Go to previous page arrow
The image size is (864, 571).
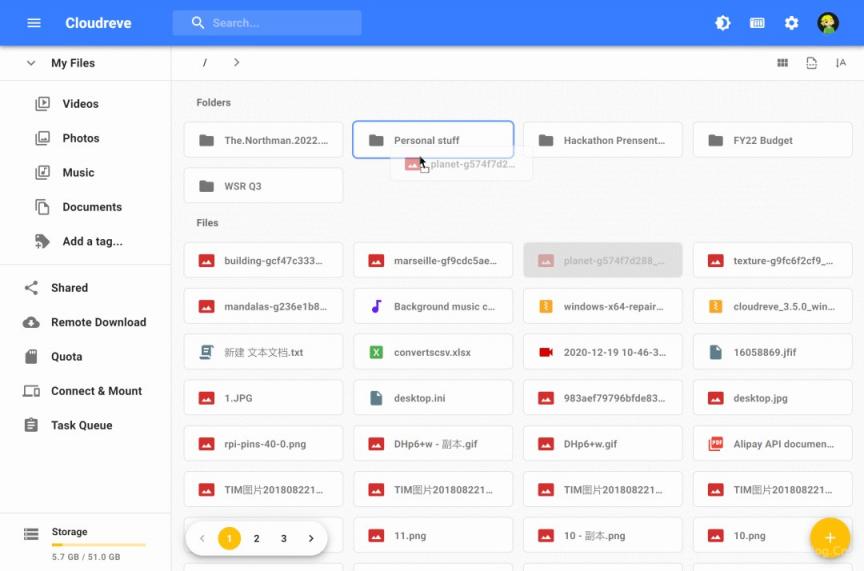coord(202,538)
